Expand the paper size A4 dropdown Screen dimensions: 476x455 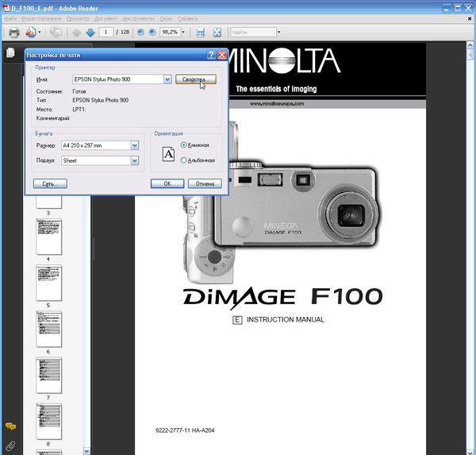135,145
